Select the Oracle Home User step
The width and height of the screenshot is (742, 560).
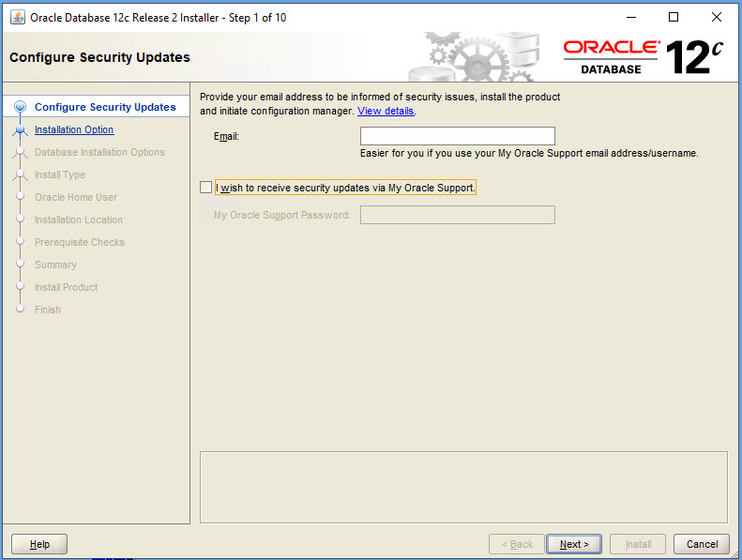click(76, 197)
